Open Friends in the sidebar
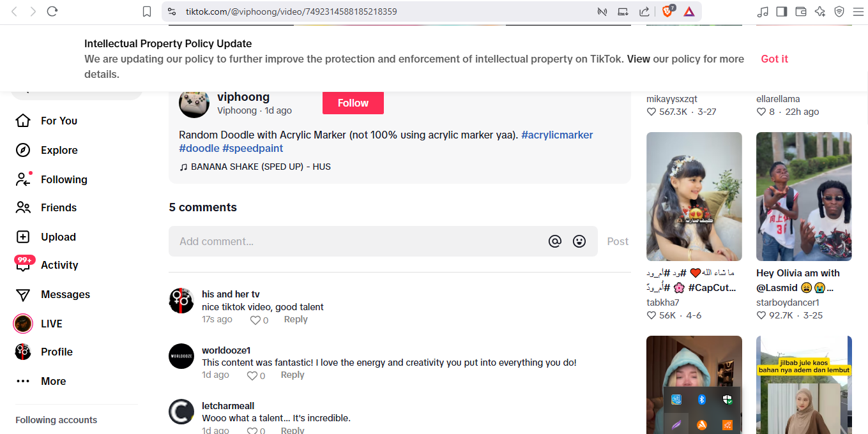Image resolution: width=868 pixels, height=434 pixels. (59, 207)
